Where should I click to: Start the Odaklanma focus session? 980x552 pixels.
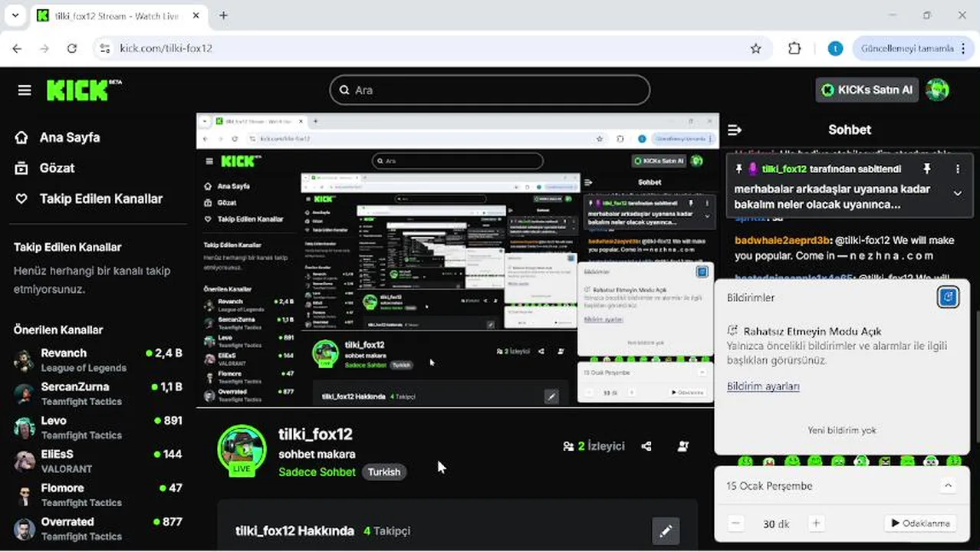pyautogui.click(x=920, y=524)
